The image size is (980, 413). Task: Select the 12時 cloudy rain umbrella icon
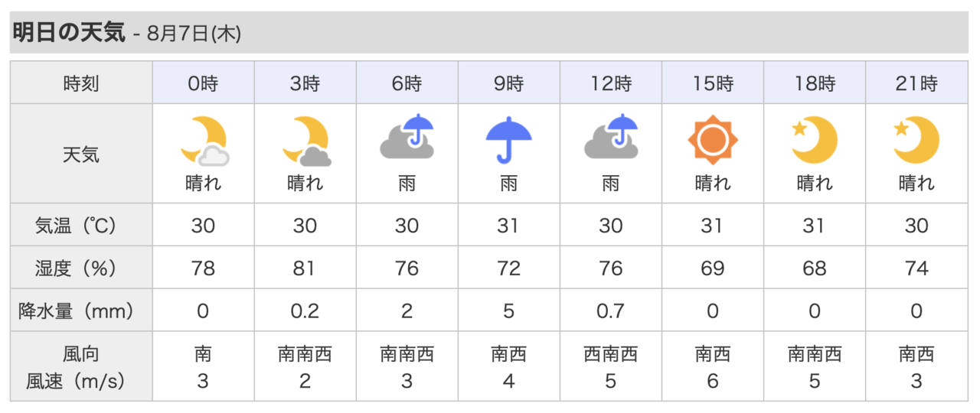[611, 137]
